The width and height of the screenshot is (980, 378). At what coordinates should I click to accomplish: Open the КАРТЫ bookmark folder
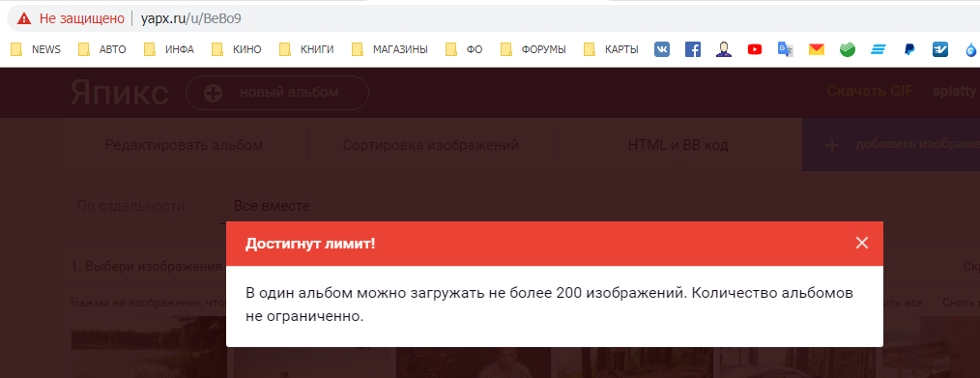pos(611,49)
